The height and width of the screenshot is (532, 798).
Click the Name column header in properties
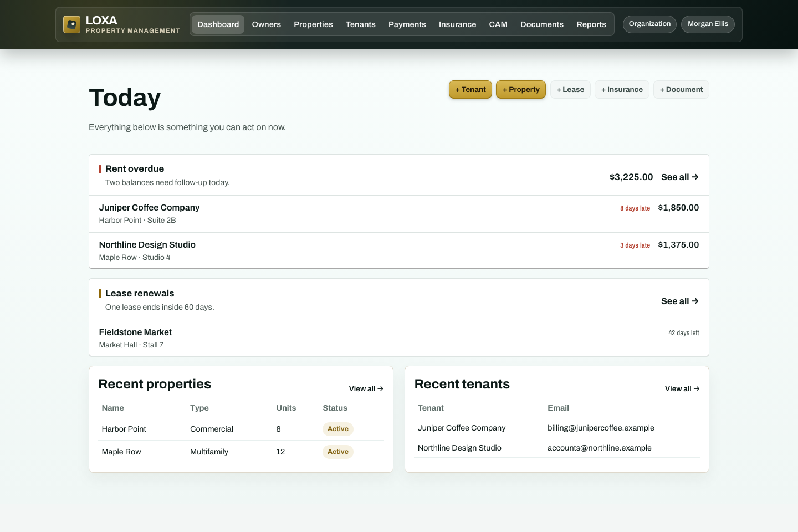tap(113, 408)
